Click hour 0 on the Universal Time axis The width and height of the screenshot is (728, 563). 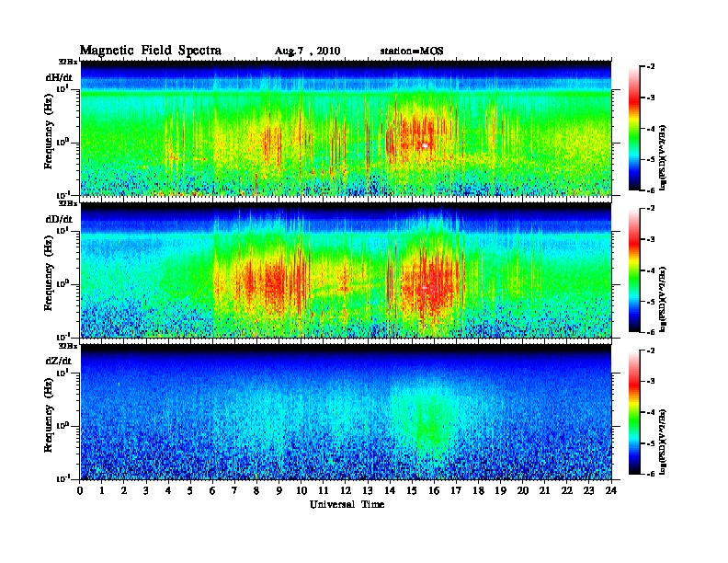click(80, 491)
